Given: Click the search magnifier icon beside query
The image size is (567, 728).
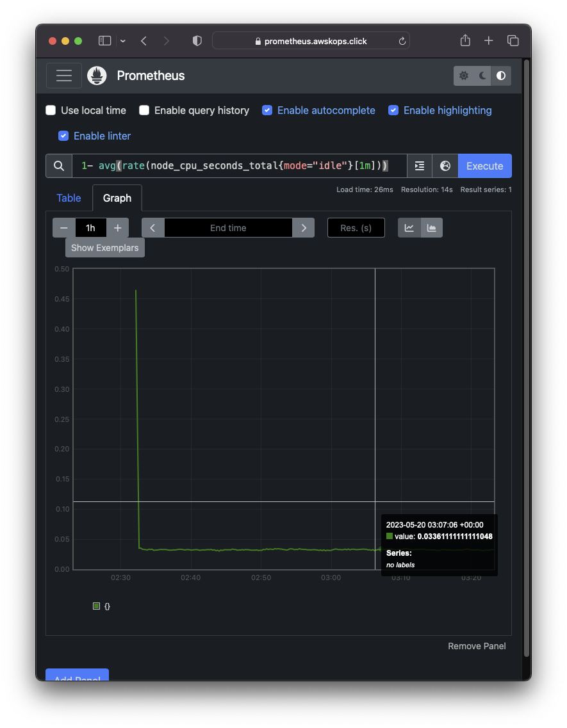Looking at the screenshot, I should tap(59, 166).
